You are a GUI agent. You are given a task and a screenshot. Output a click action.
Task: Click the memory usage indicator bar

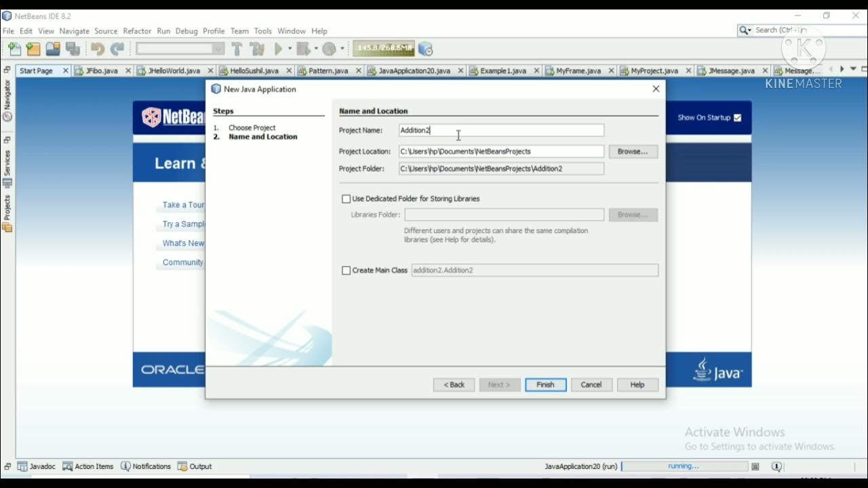[384, 48]
